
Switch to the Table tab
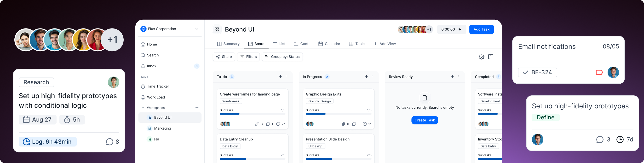point(357,44)
